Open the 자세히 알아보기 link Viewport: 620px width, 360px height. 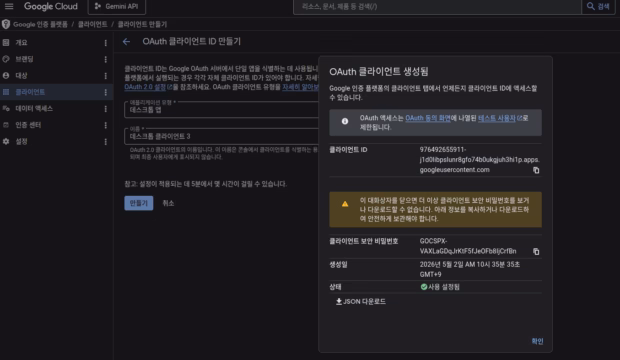pyautogui.click(x=300, y=87)
